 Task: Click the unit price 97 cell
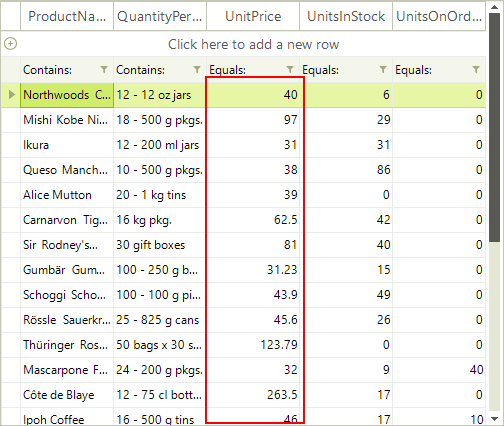tap(253, 120)
